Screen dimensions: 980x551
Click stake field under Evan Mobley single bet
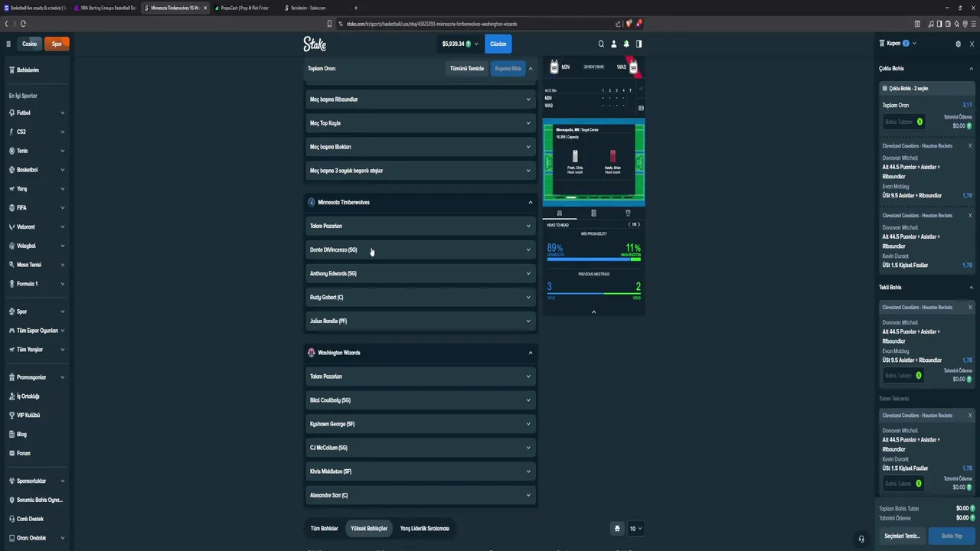click(903, 376)
